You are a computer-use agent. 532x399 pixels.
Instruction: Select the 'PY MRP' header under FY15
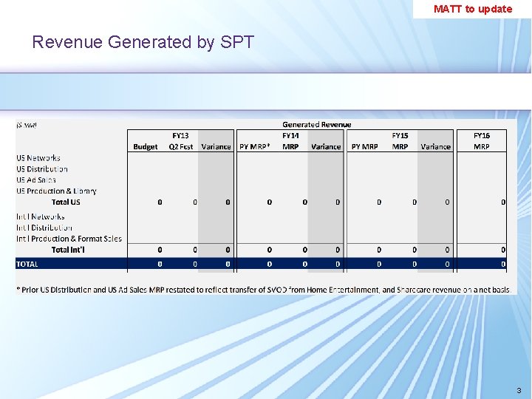(x=365, y=147)
